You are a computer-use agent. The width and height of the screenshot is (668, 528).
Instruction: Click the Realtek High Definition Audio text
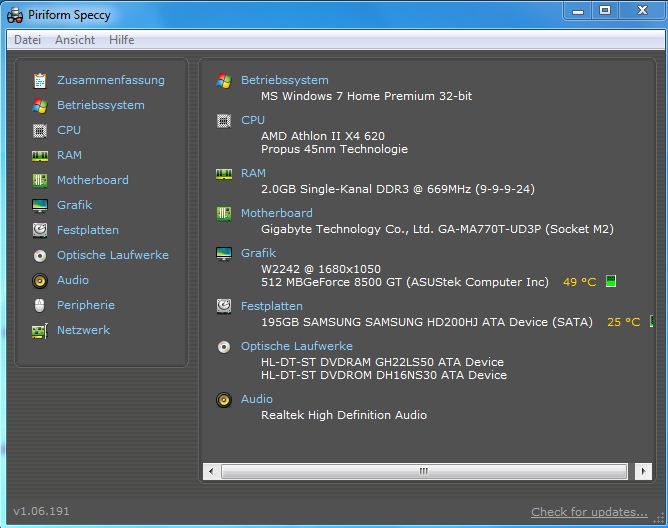344,415
